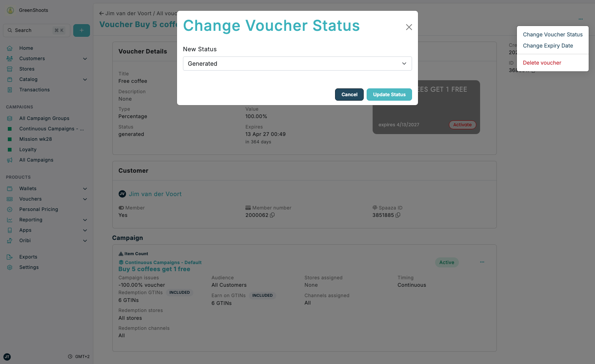Expand the Reporting sidebar section

point(85,220)
